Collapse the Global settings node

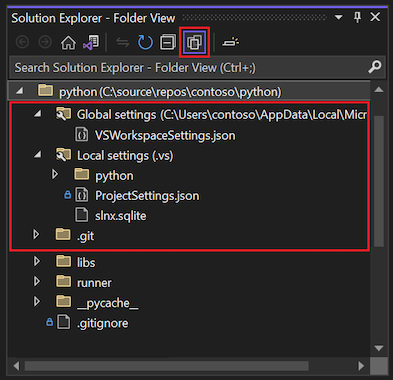(38, 114)
